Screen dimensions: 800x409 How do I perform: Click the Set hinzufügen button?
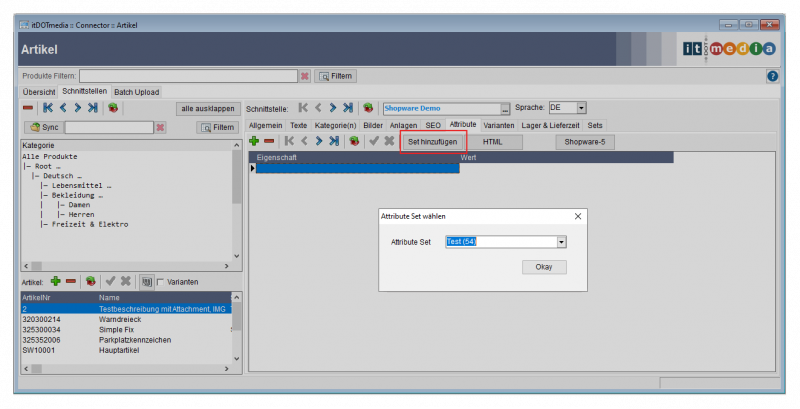click(433, 142)
